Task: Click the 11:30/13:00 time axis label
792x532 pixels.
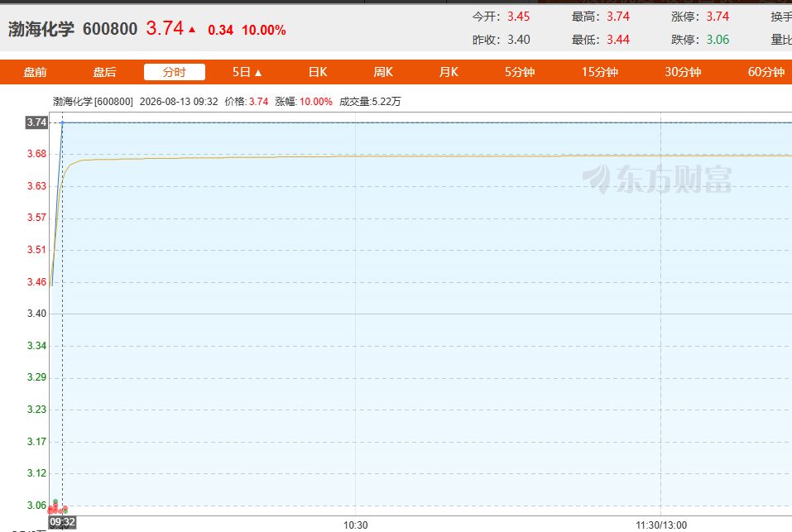Action: [661, 525]
